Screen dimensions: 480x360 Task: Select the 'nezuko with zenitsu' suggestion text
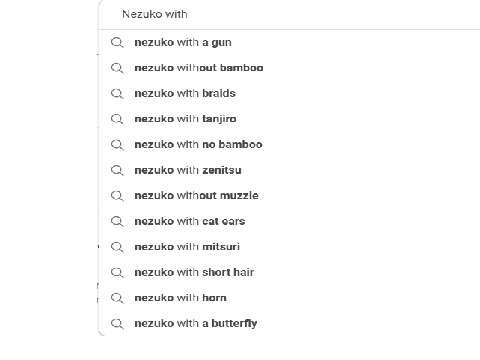coord(188,170)
